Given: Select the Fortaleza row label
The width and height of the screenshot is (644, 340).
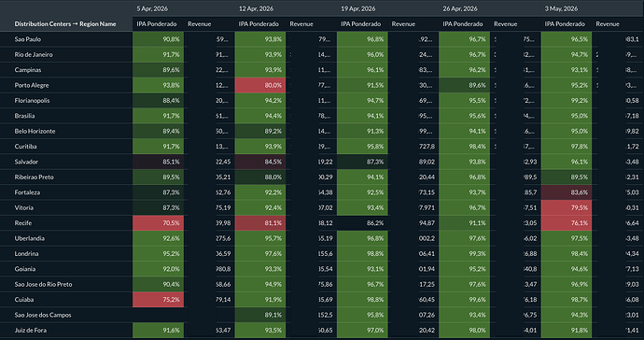Looking at the screenshot, I should click(27, 192).
